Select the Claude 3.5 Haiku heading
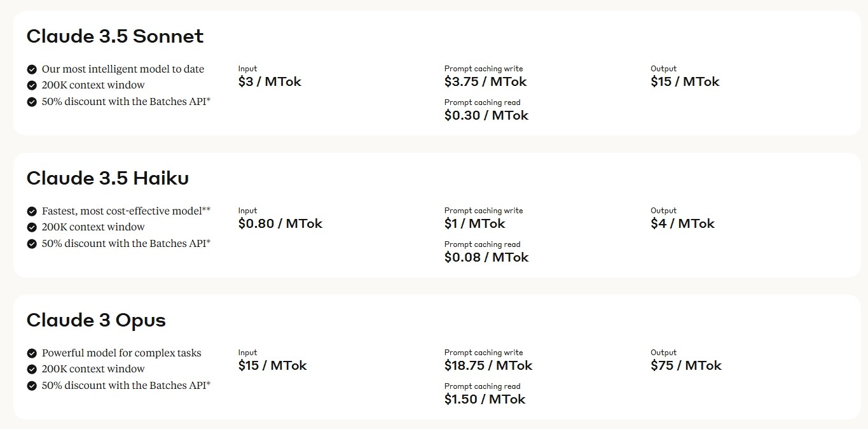Screen dimensions: 868x429 click(x=107, y=178)
